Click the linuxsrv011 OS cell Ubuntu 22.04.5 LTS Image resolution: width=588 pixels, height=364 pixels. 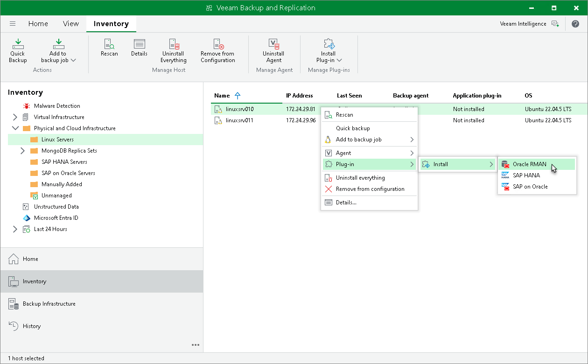pyautogui.click(x=548, y=120)
